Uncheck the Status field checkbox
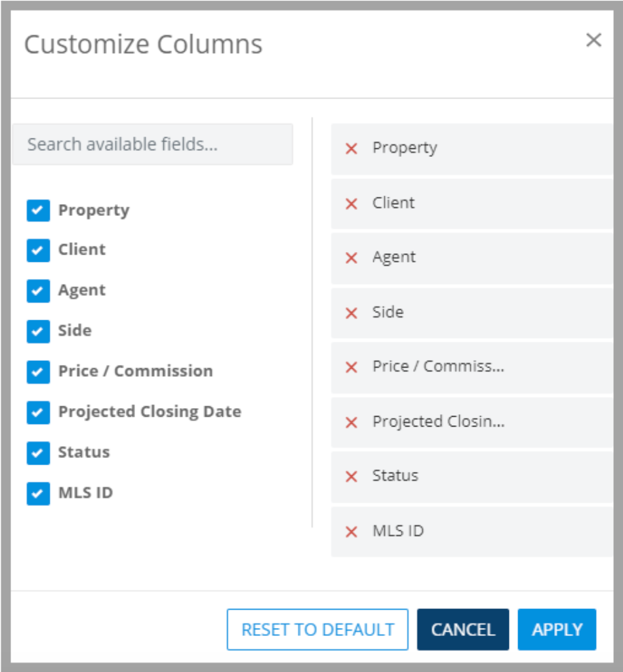623x672 pixels. pos(38,452)
